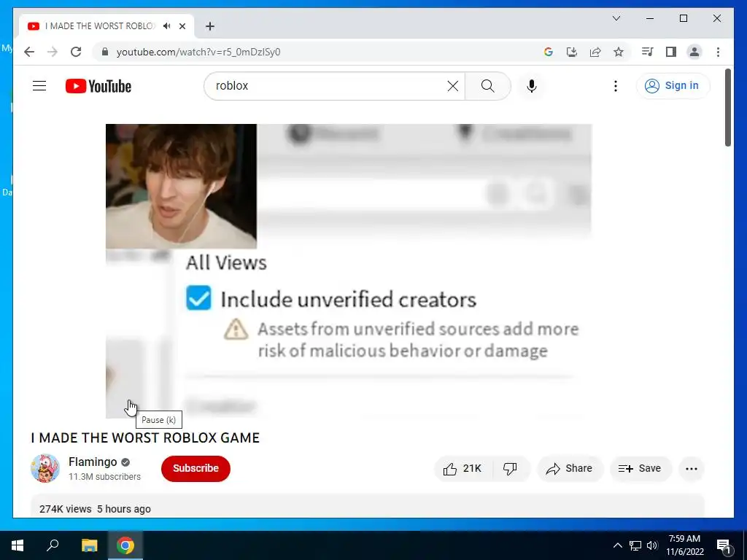
Task: Like the video with 21K likes
Action: pos(463,469)
